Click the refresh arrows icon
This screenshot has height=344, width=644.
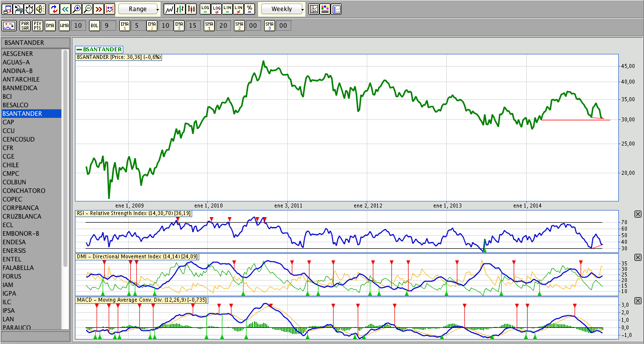point(54,9)
